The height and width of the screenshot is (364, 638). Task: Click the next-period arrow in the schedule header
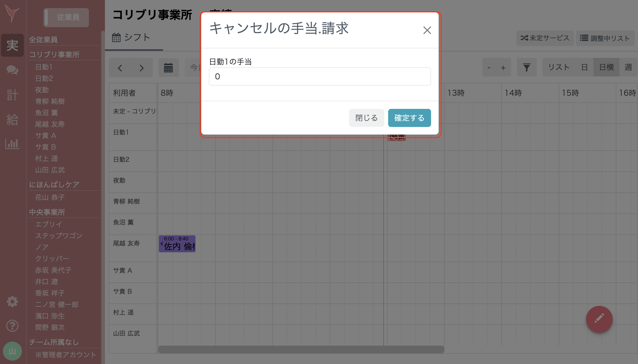pos(141,67)
